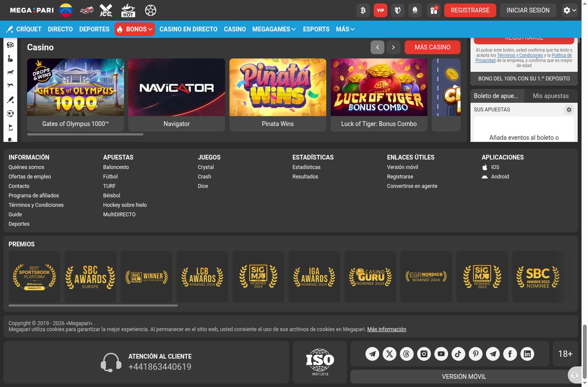
Task: Show next casino games with right arrow
Action: pos(393,47)
